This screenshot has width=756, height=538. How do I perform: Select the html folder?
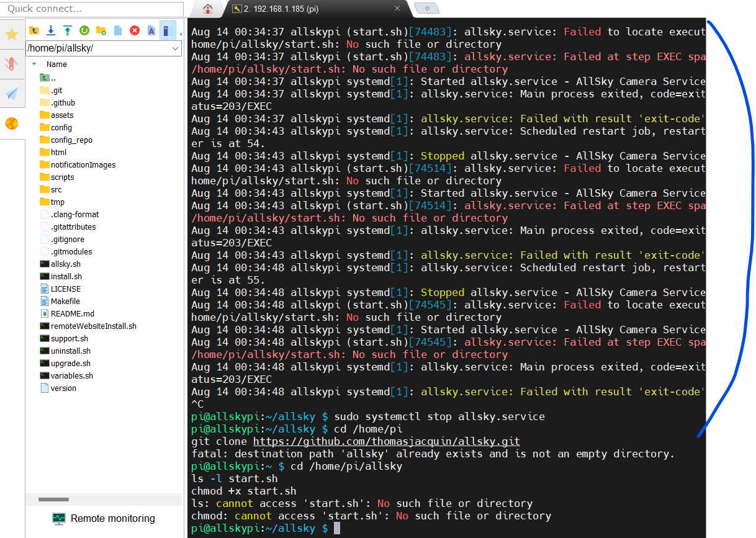(x=53, y=152)
